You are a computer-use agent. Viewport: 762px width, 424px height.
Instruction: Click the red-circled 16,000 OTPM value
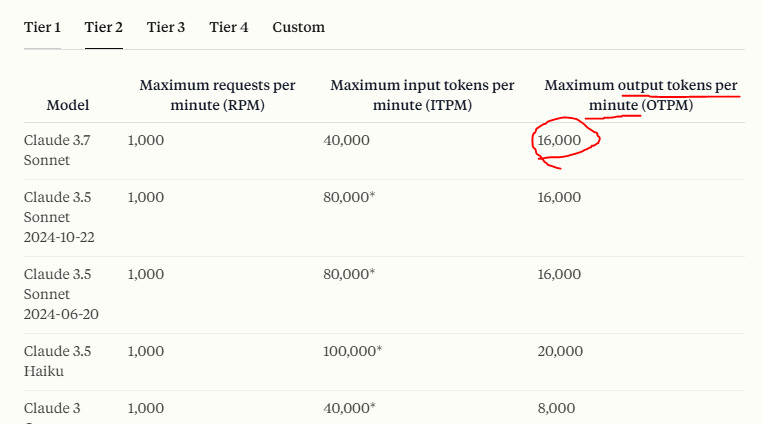click(x=559, y=141)
